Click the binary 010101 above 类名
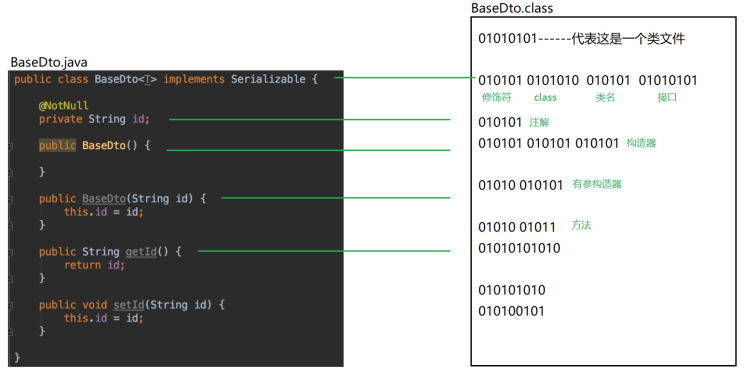746x372 pixels. pyautogui.click(x=609, y=80)
